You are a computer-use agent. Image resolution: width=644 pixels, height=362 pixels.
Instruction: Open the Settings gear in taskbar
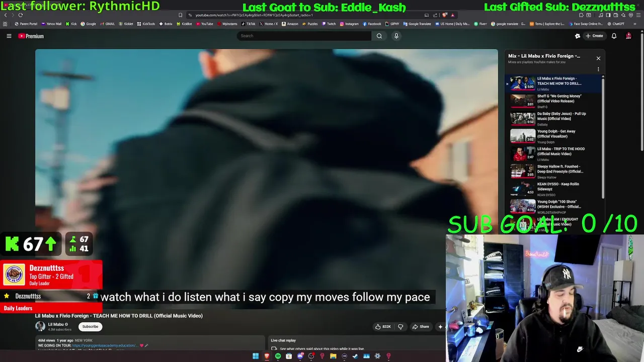coord(377,356)
